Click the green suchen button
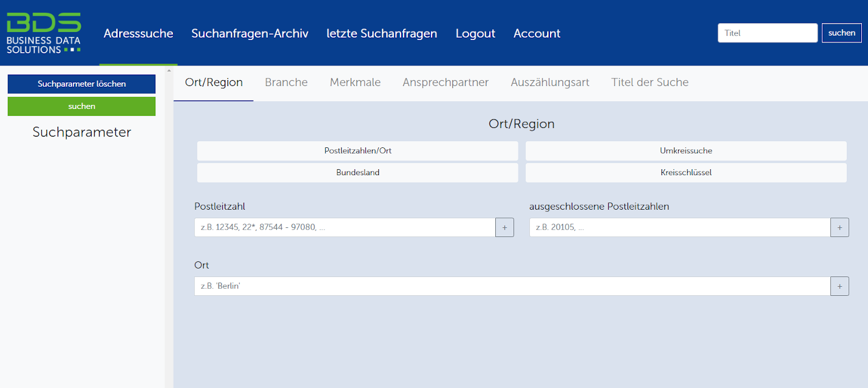Viewport: 868px width, 388px height. pos(81,106)
